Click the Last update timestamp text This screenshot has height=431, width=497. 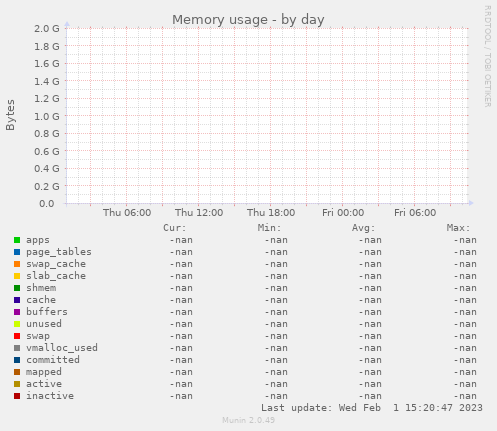[372, 408]
